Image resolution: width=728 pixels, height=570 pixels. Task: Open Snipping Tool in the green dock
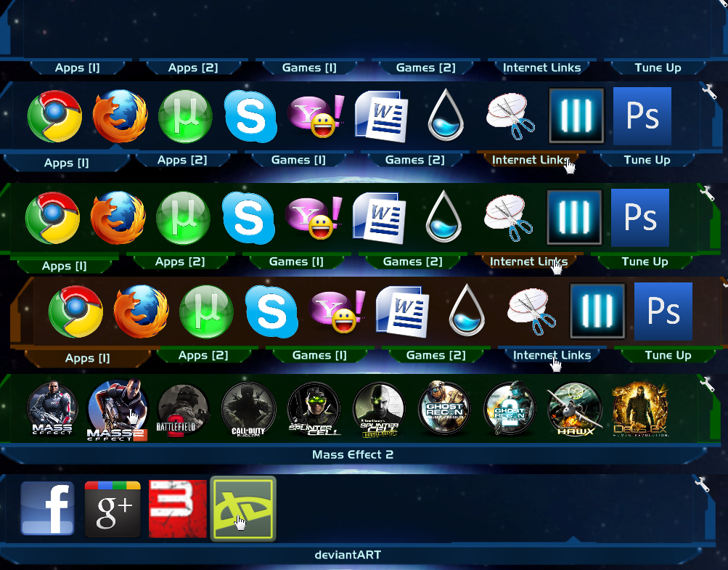click(x=508, y=218)
